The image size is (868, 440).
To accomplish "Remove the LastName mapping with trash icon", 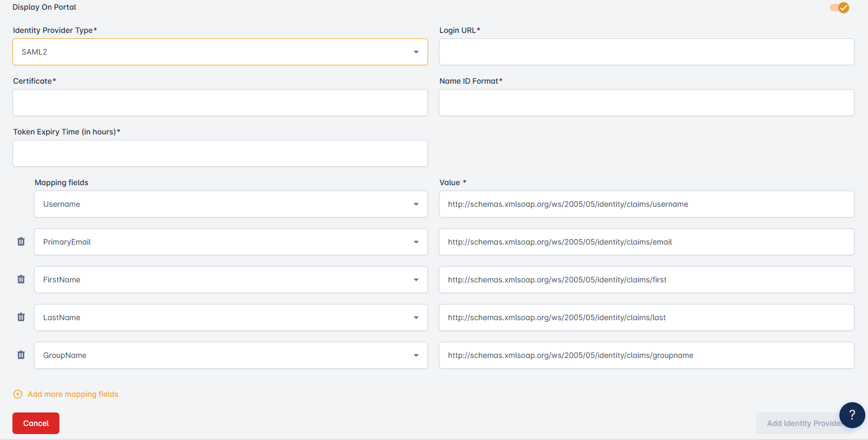I will 21,317.
